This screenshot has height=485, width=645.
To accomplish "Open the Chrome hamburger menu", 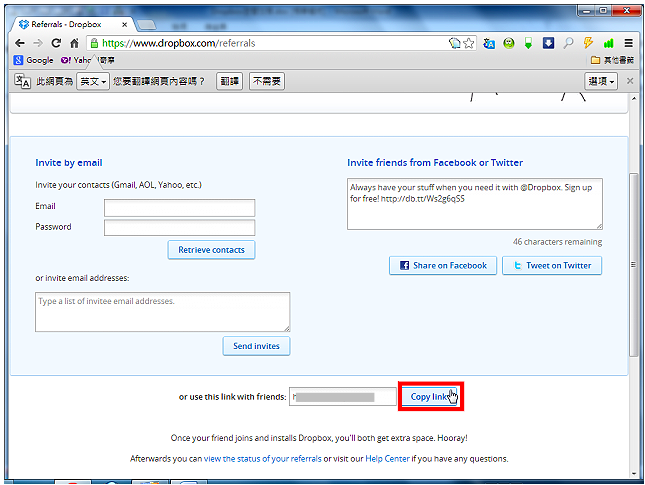I will tap(628, 43).
